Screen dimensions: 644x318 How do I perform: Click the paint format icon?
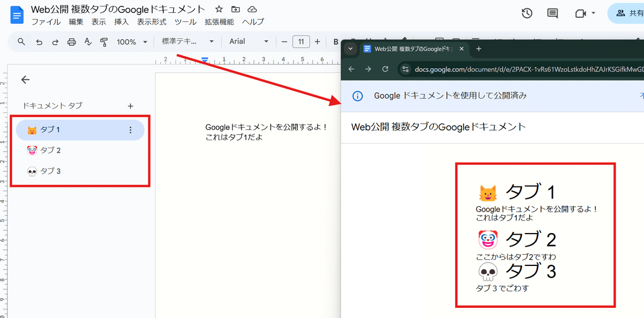(x=104, y=42)
